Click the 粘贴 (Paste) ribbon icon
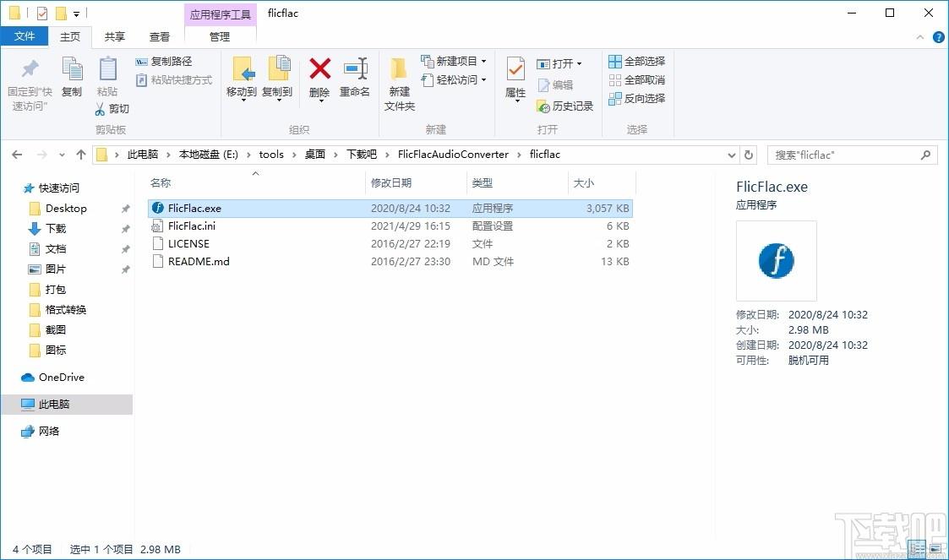 [x=107, y=69]
